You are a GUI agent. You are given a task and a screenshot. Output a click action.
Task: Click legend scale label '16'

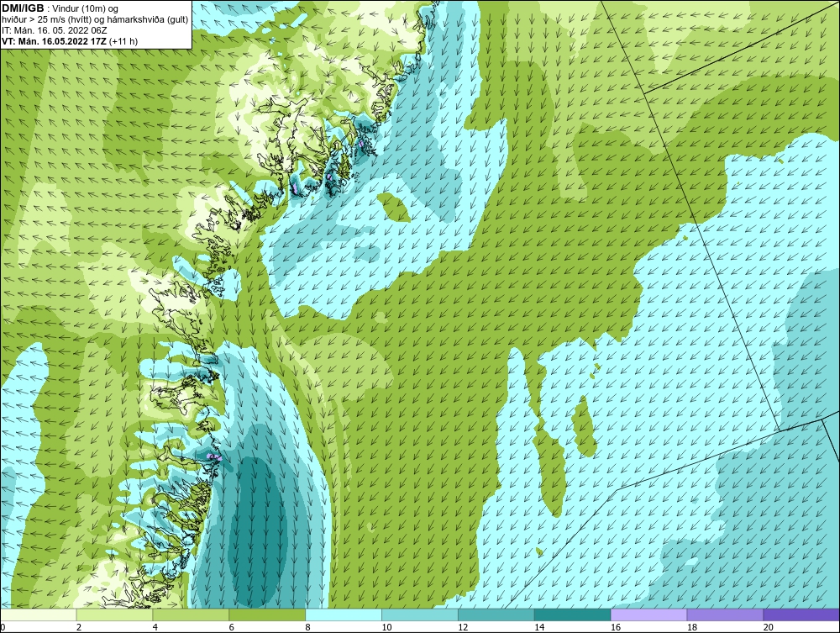point(616,627)
